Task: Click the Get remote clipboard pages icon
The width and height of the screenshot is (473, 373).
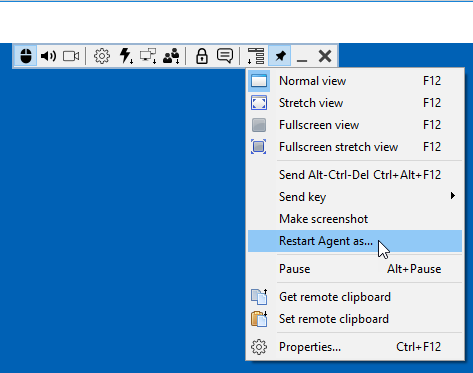Action: pyautogui.click(x=259, y=297)
